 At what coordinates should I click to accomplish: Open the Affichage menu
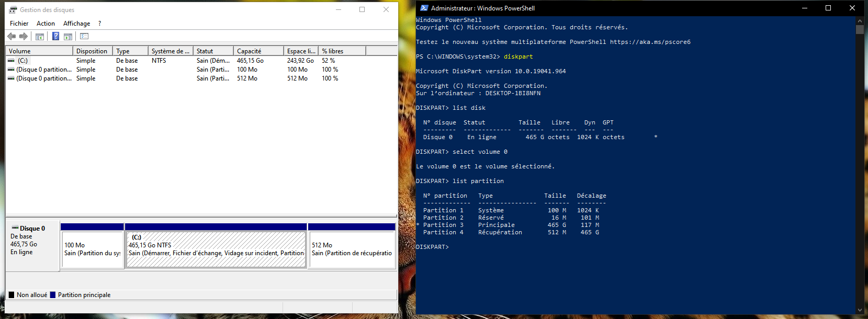point(76,24)
